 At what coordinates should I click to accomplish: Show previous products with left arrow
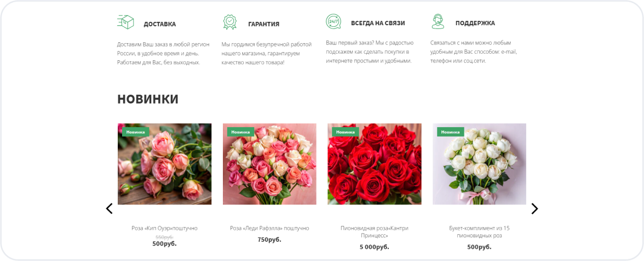110,209
